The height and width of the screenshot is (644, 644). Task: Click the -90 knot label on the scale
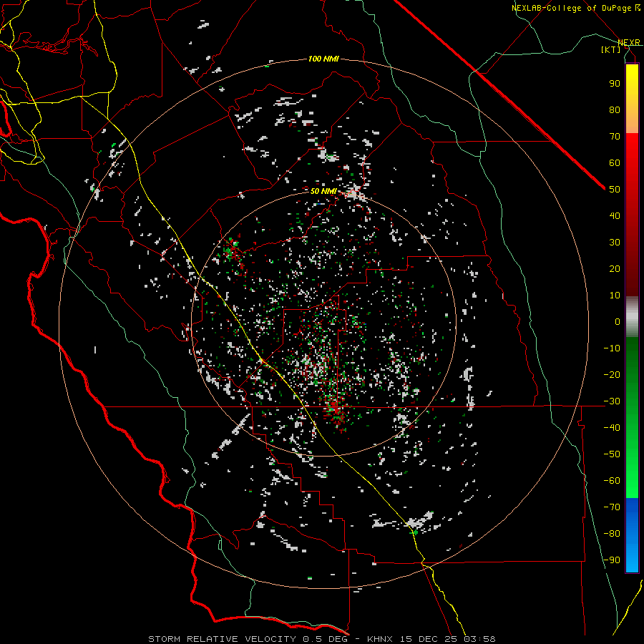click(x=612, y=560)
